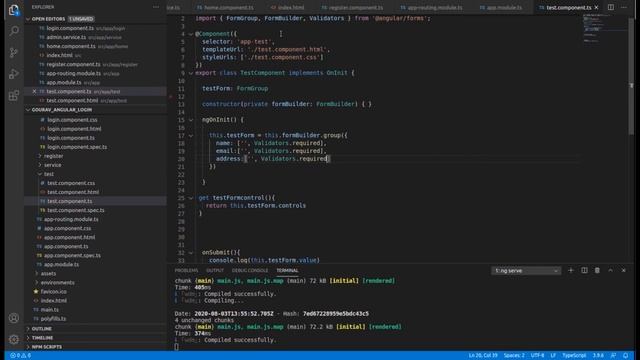Select TypeScript version 3.9.6 in status bar
Screen dimensions: 640x360
click(598, 356)
